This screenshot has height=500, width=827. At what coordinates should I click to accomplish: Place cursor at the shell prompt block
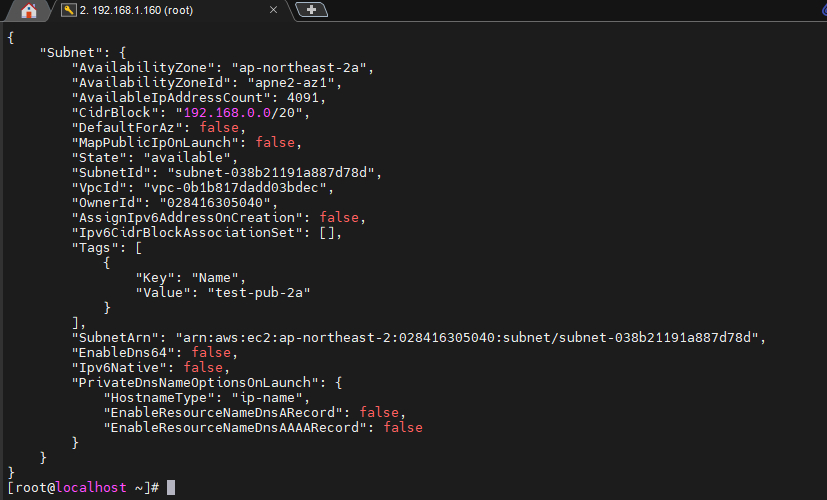pos(171,488)
